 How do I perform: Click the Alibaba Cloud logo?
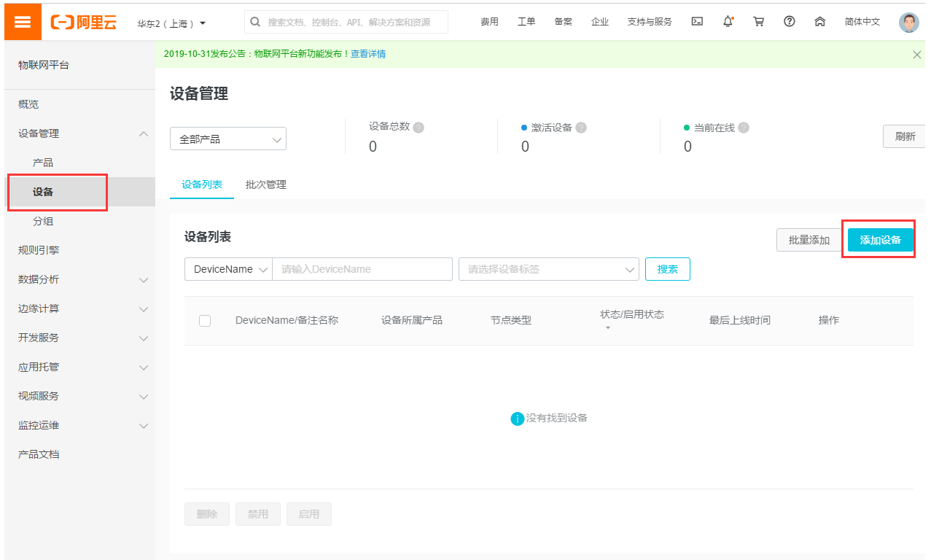point(82,21)
